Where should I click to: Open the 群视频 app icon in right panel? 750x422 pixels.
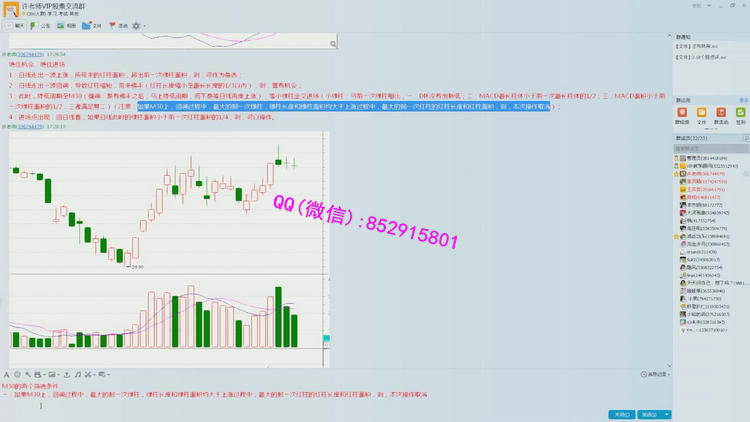click(x=683, y=114)
